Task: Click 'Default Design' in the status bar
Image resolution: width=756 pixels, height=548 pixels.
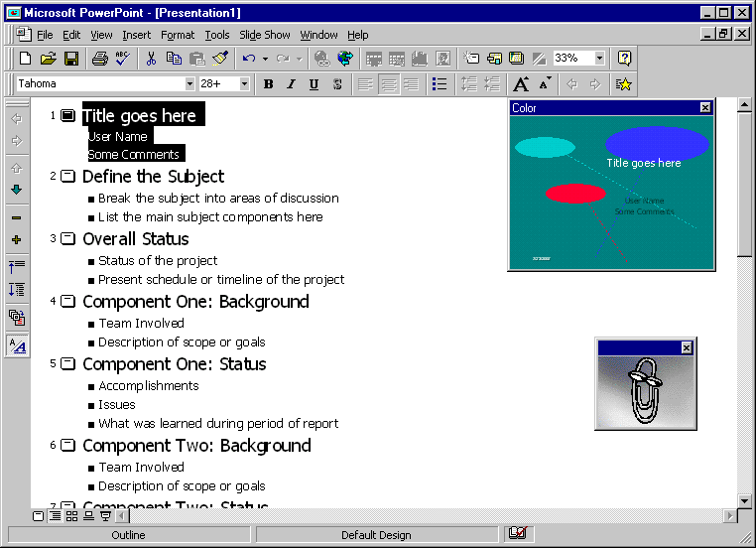Action: [x=376, y=535]
